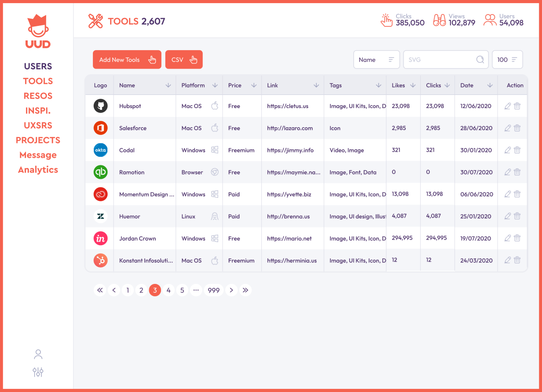Click the trash icon for Ramotion
Viewport: 542px width, 392px height.
click(x=517, y=172)
